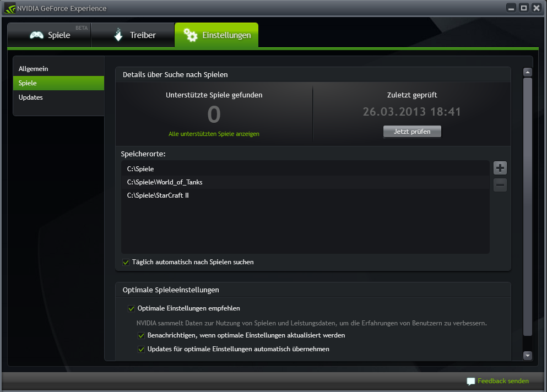The image size is (547, 392).
Task: Switch to the Treiber tab
Action: click(x=133, y=35)
